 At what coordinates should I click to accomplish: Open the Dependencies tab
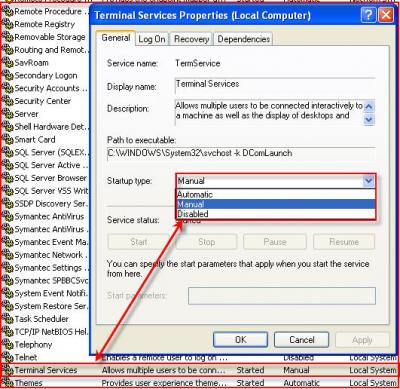tap(243, 39)
